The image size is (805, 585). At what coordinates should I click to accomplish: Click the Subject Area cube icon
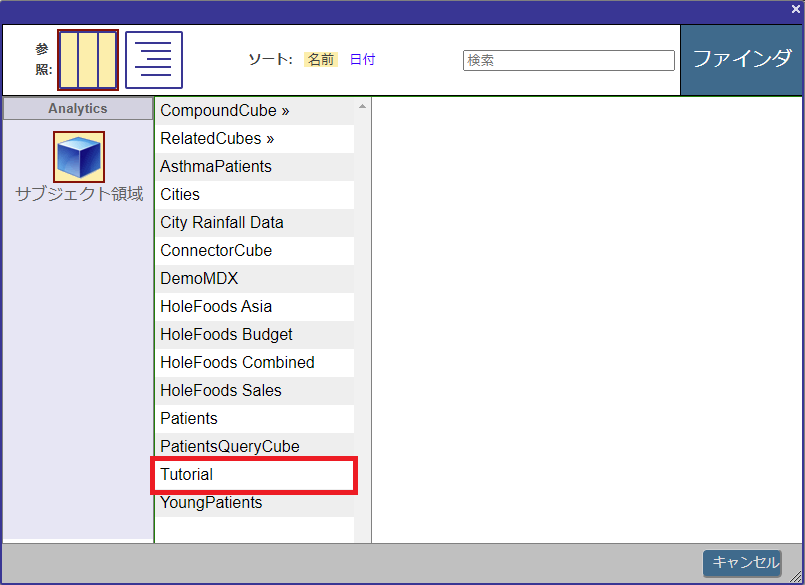(x=79, y=157)
